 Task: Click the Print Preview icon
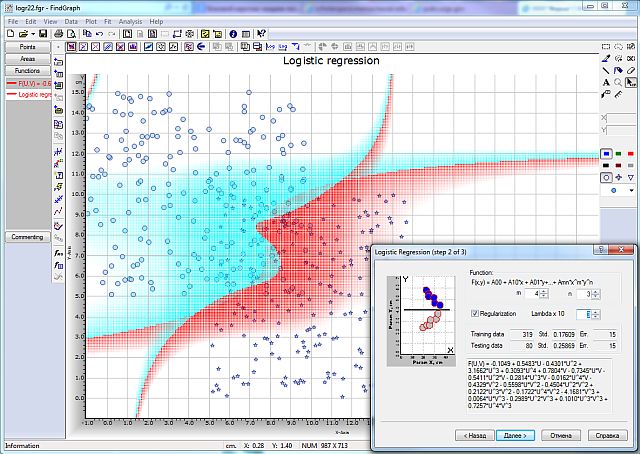pyautogui.click(x=71, y=34)
